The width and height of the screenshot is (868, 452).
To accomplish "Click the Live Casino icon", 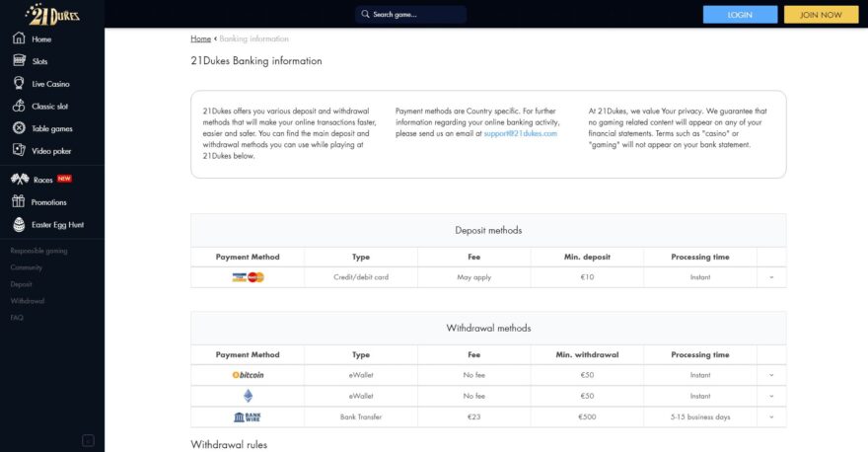I will (19, 83).
